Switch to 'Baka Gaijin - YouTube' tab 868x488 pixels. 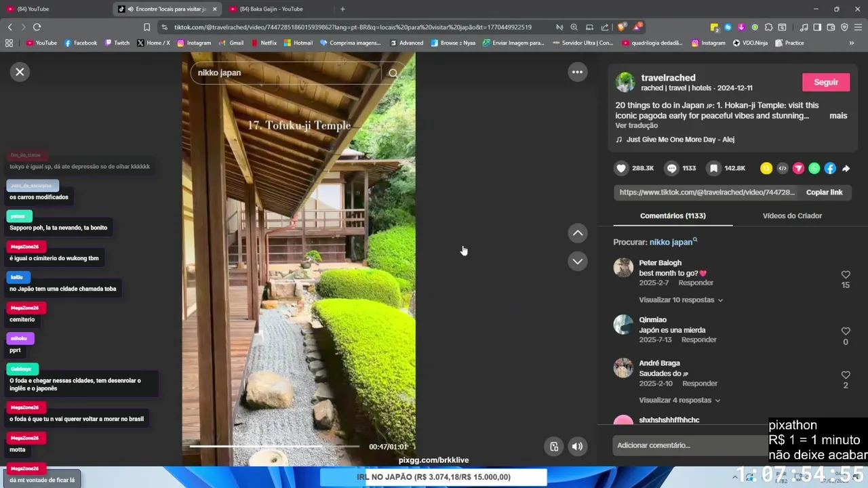coord(278,9)
